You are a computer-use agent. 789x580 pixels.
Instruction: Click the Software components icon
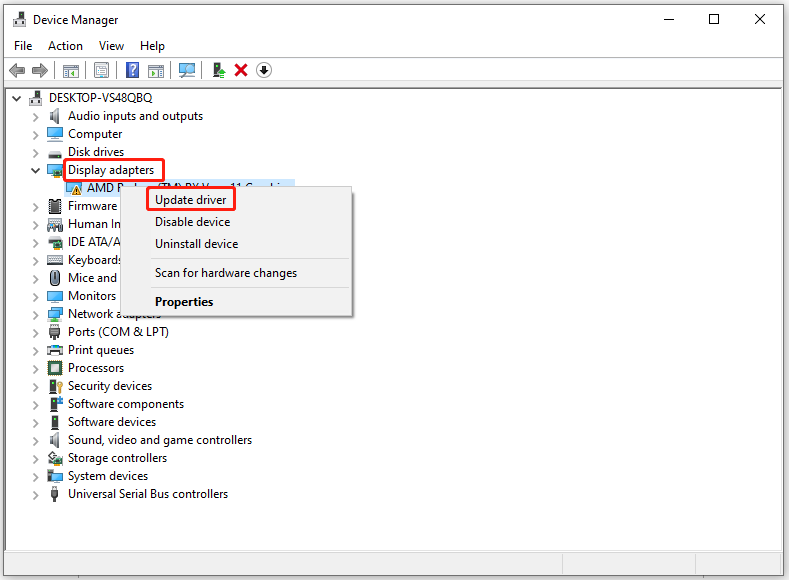tap(56, 404)
